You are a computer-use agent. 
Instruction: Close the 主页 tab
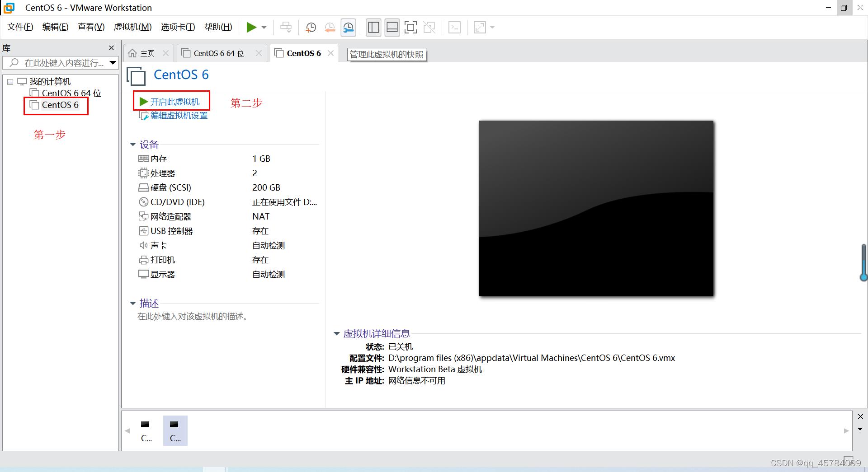click(165, 53)
